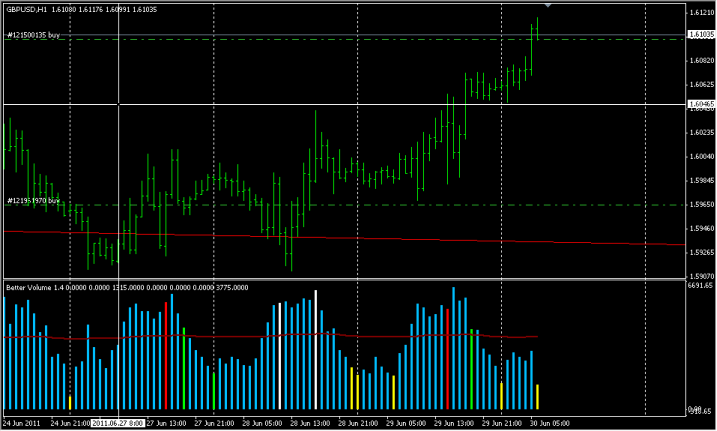Click the last yellow volume bar
This screenshot has width=717, height=431.
(538, 397)
